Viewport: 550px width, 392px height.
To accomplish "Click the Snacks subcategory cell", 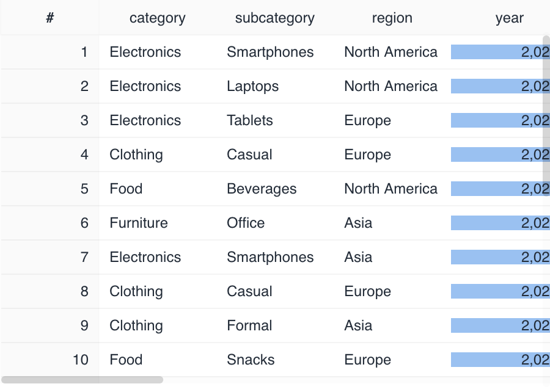I will (x=251, y=360).
